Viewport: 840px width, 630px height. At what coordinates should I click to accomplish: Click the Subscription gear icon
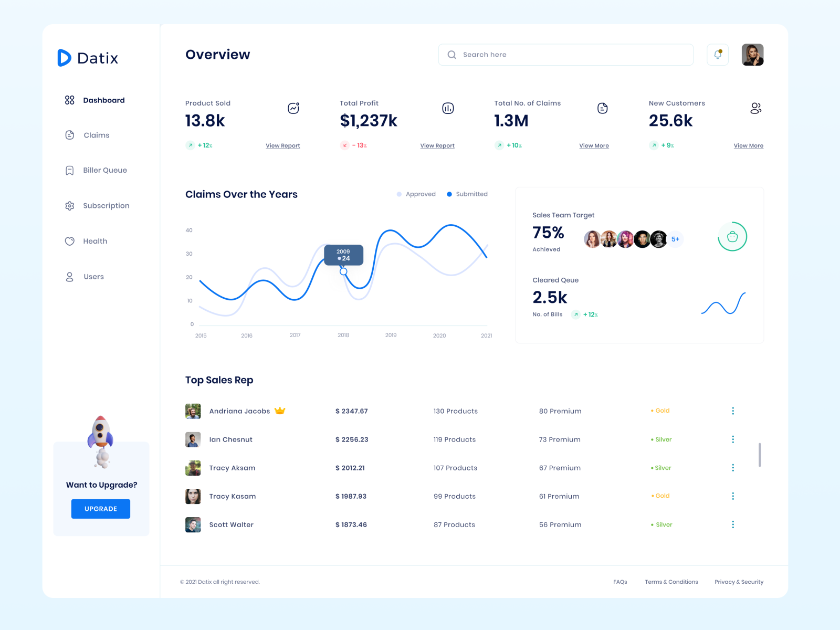[x=69, y=205]
